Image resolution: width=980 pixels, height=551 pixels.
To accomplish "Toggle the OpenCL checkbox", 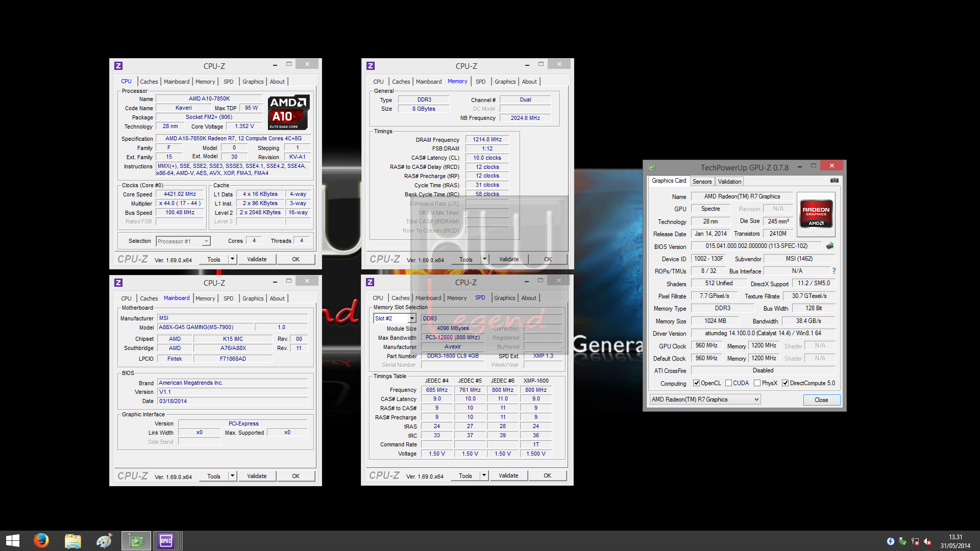I will pos(696,383).
